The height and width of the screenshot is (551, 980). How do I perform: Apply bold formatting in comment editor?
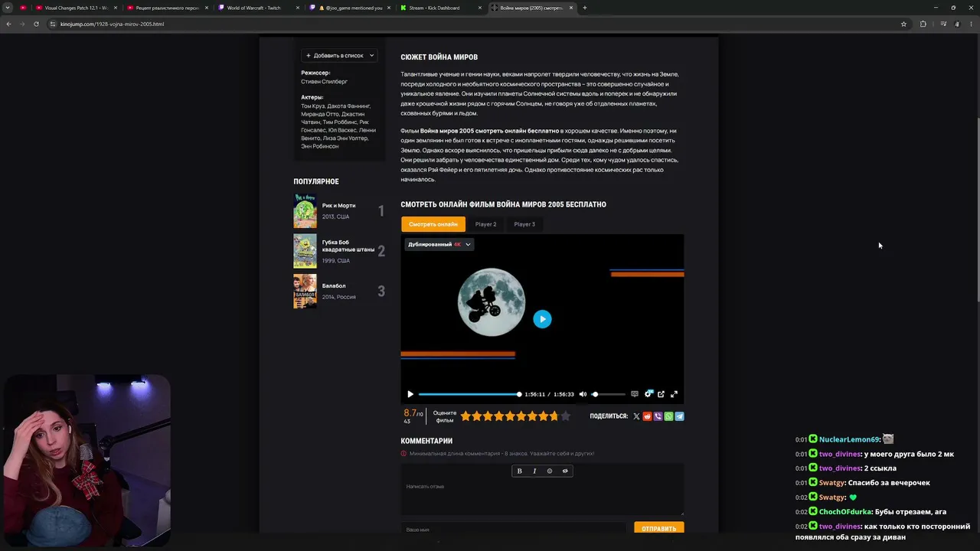[x=519, y=471]
